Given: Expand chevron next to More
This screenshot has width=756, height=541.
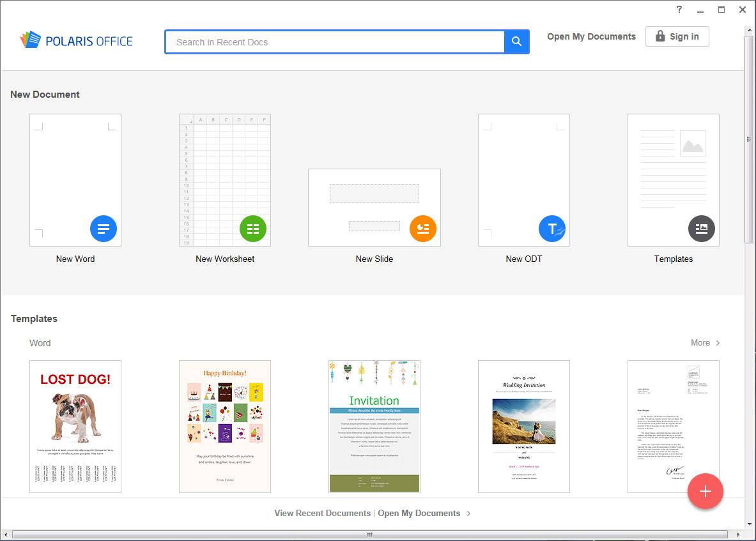Looking at the screenshot, I should 718,343.
